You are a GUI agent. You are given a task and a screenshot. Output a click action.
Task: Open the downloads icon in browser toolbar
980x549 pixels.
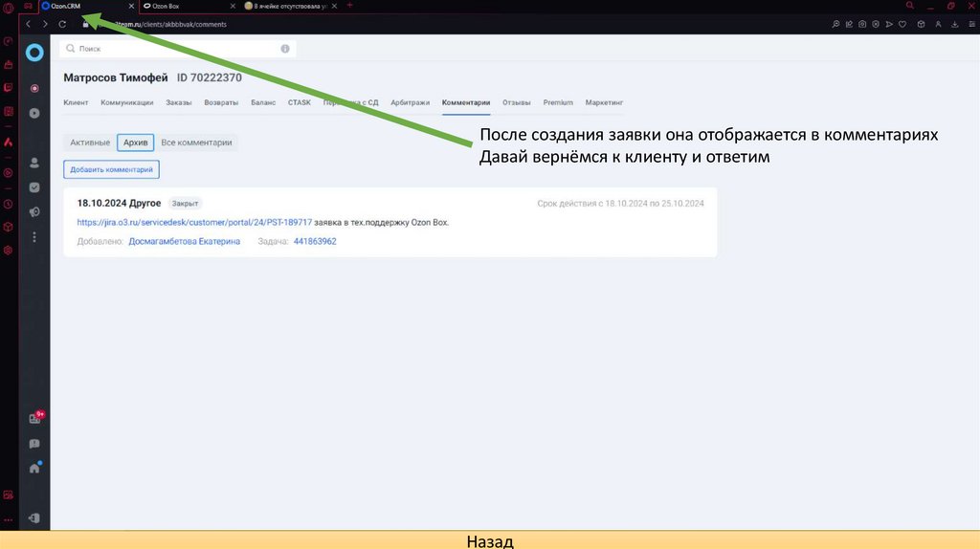pos(955,24)
